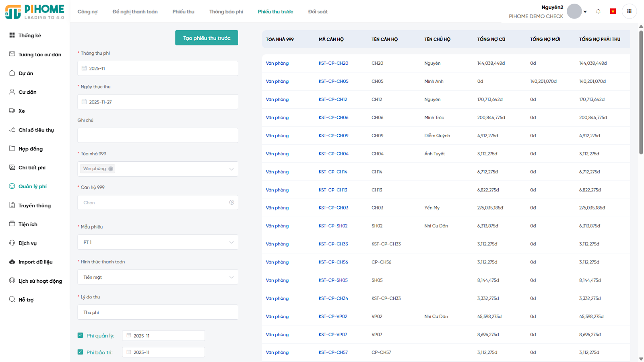The image size is (644, 362).
Task: Switch to the Đối soát tab
Action: pos(318,12)
